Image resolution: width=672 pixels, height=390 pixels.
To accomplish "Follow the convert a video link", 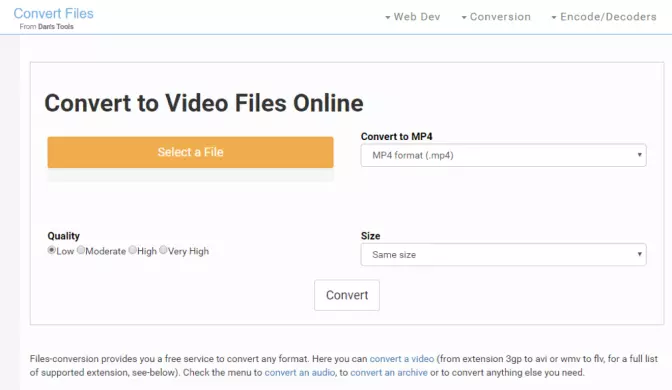I will pyautogui.click(x=402, y=359).
